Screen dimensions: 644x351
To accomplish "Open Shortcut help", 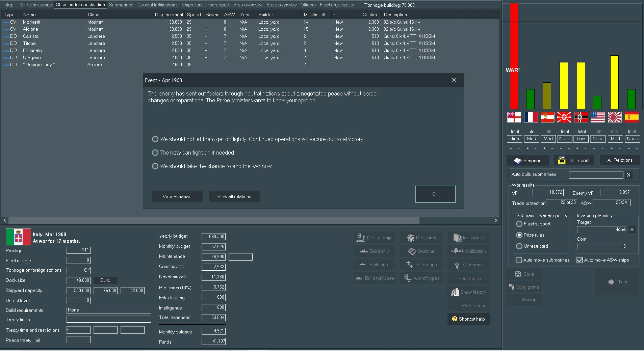I will point(469,319).
